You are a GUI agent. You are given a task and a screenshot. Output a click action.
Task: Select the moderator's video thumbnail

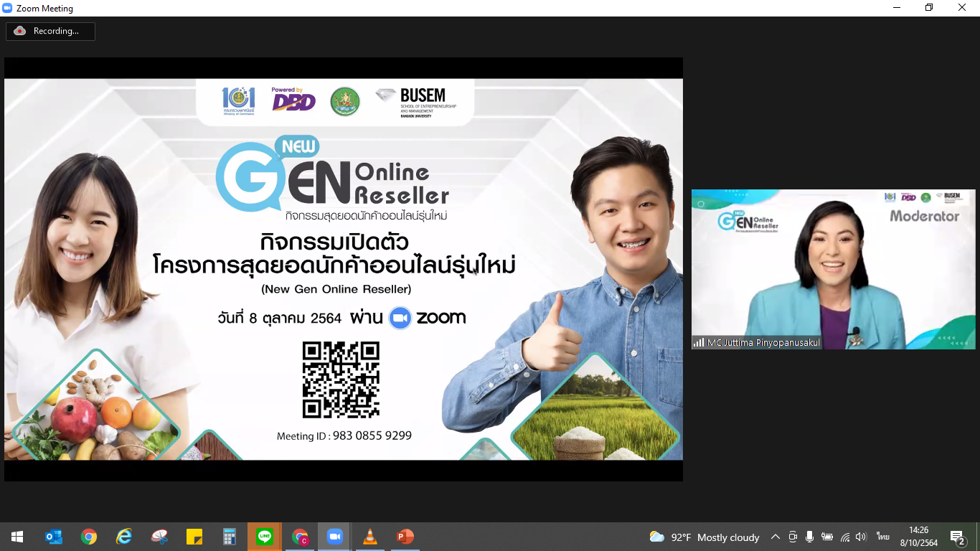coord(833,269)
